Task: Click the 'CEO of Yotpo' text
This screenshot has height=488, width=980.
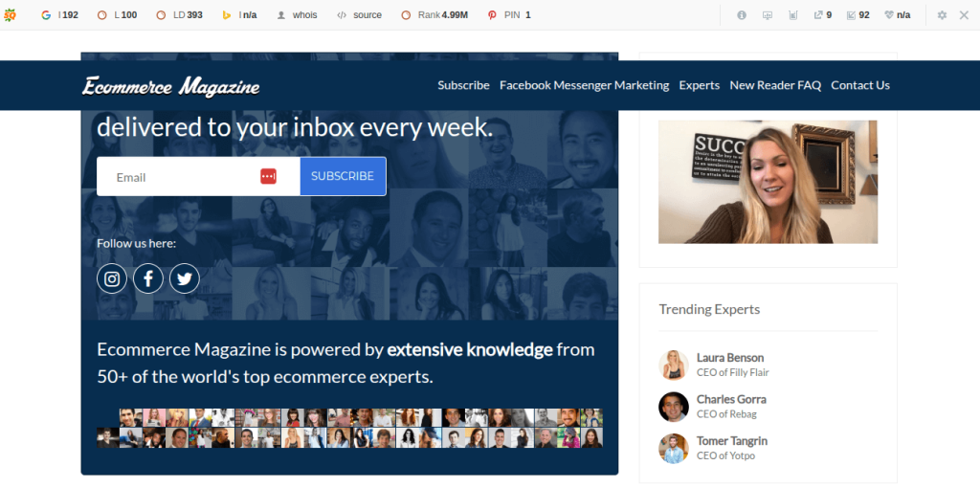Action: (726, 456)
